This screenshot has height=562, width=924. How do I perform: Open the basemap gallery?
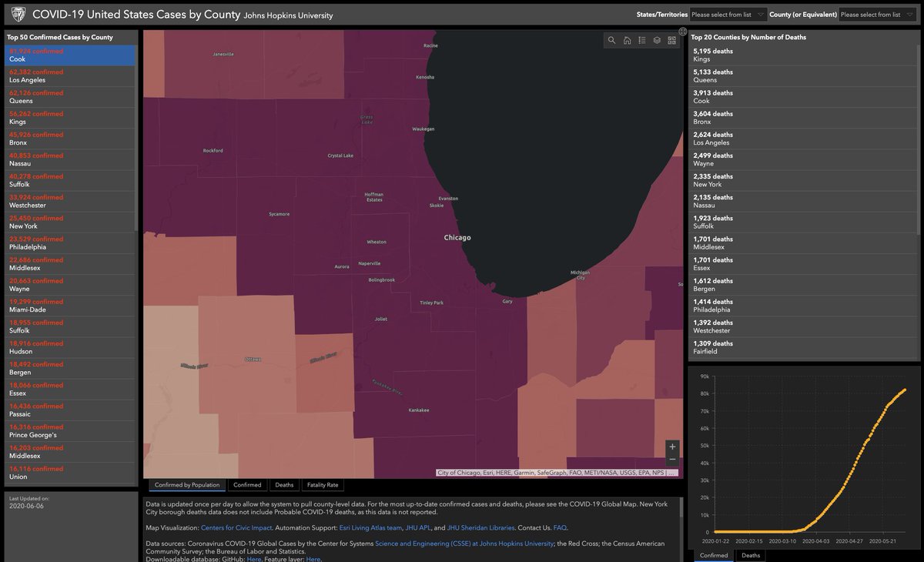pos(671,41)
